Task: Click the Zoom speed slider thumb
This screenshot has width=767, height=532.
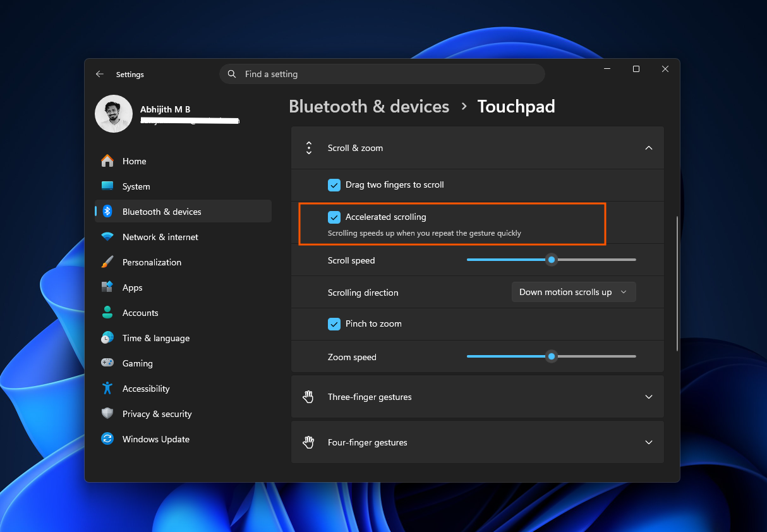Action: (552, 356)
